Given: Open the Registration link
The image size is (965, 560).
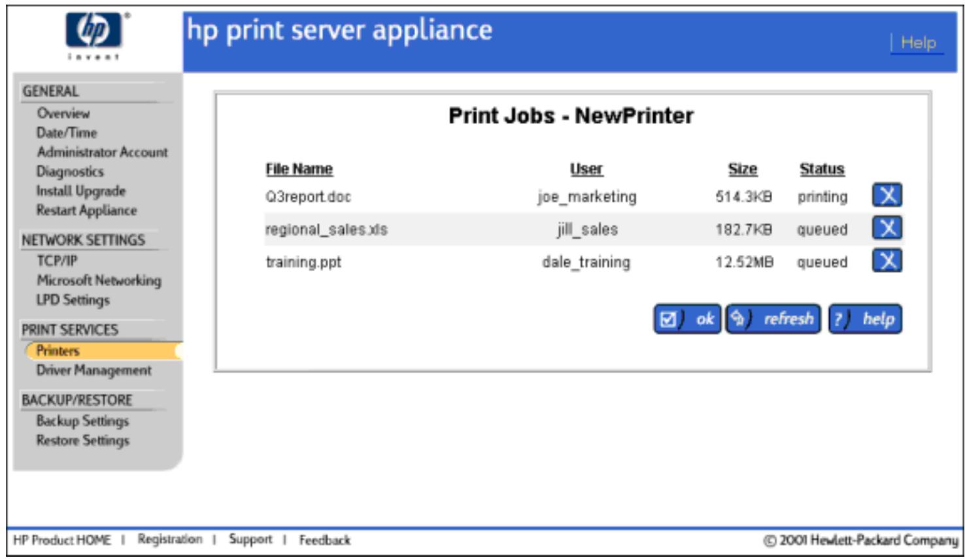Looking at the screenshot, I should (170, 539).
